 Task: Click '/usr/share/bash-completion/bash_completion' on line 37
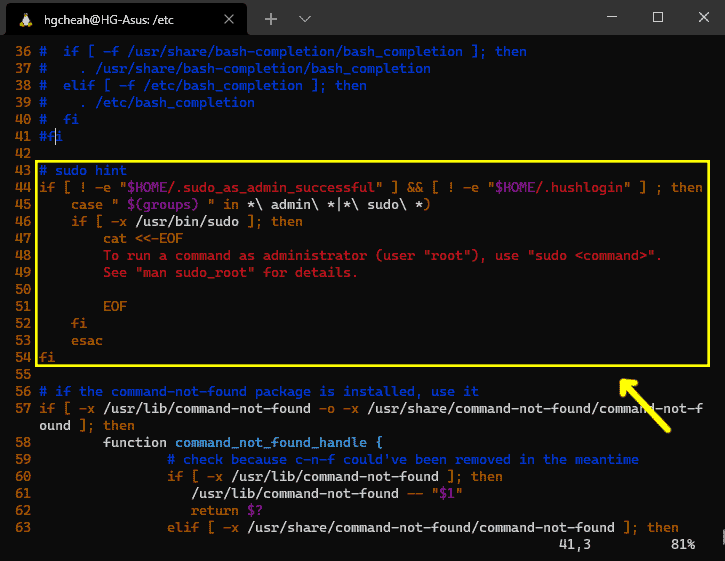coord(263,68)
